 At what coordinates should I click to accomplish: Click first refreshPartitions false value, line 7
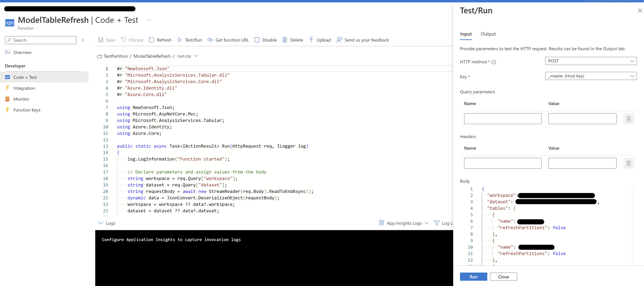559,228
